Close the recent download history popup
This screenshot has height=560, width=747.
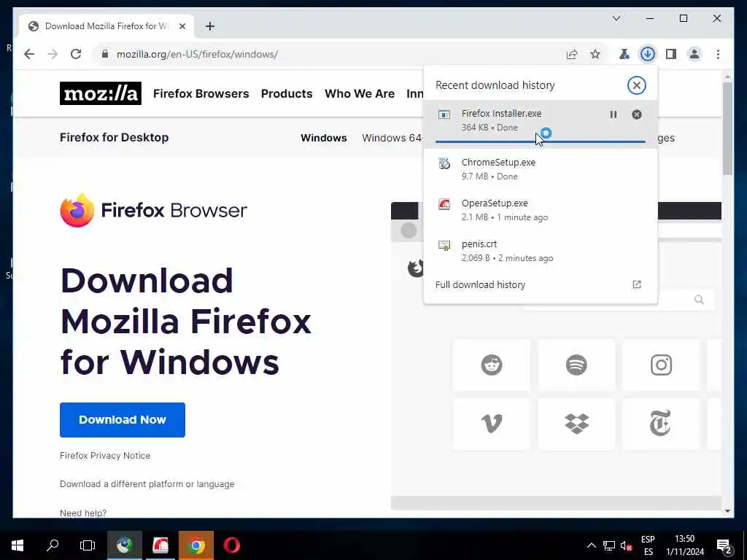click(x=636, y=85)
